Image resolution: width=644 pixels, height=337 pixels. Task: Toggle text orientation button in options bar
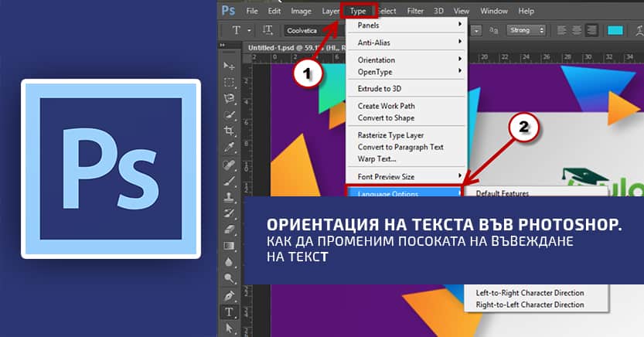point(267,30)
